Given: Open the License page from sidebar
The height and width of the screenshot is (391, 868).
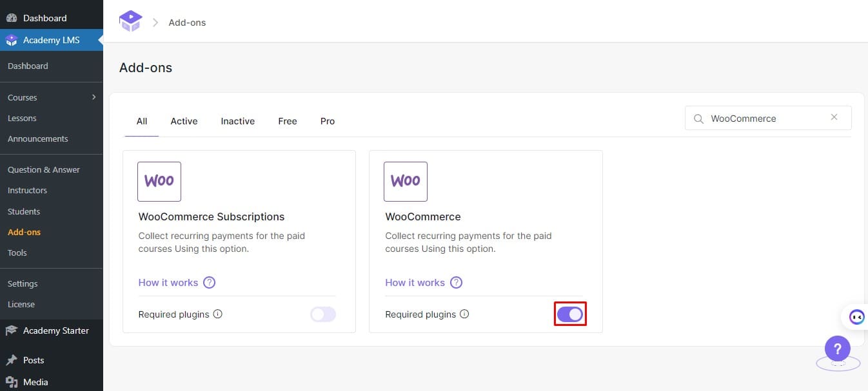Looking at the screenshot, I should coord(21,304).
